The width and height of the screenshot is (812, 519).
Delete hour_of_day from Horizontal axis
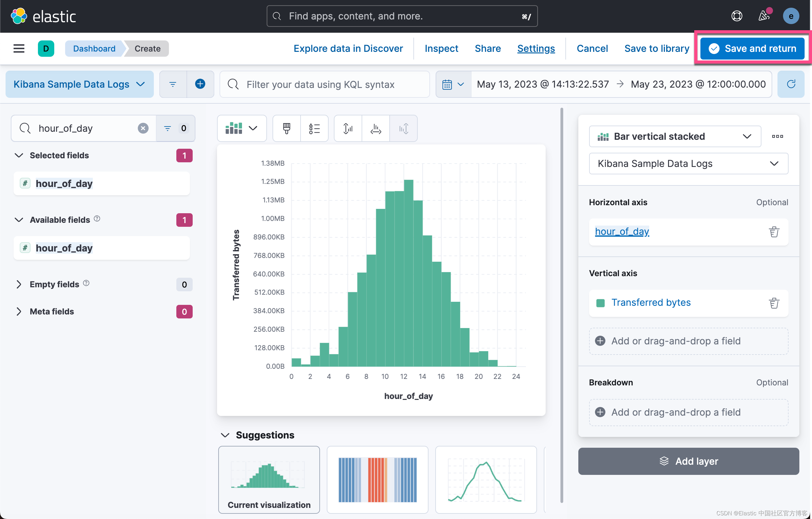tap(774, 231)
